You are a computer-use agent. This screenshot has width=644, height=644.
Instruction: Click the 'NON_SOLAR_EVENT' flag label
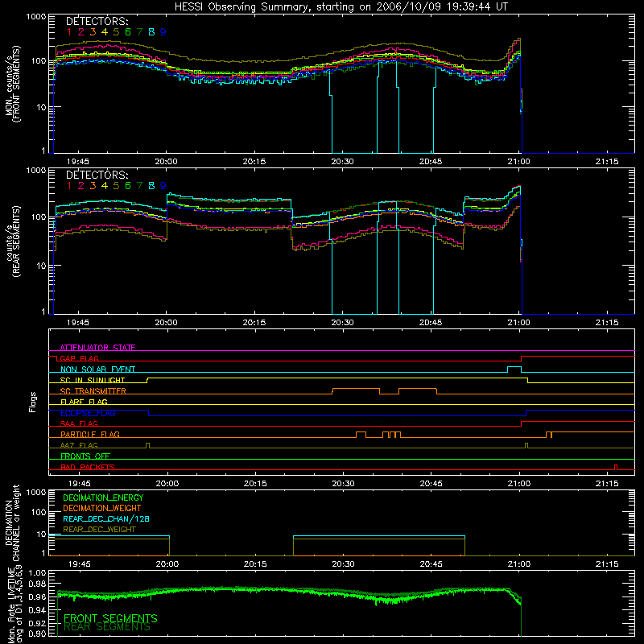coord(97,369)
